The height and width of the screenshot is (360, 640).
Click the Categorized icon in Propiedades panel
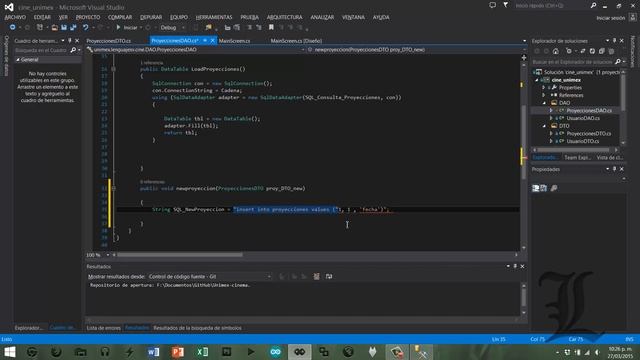(536, 188)
